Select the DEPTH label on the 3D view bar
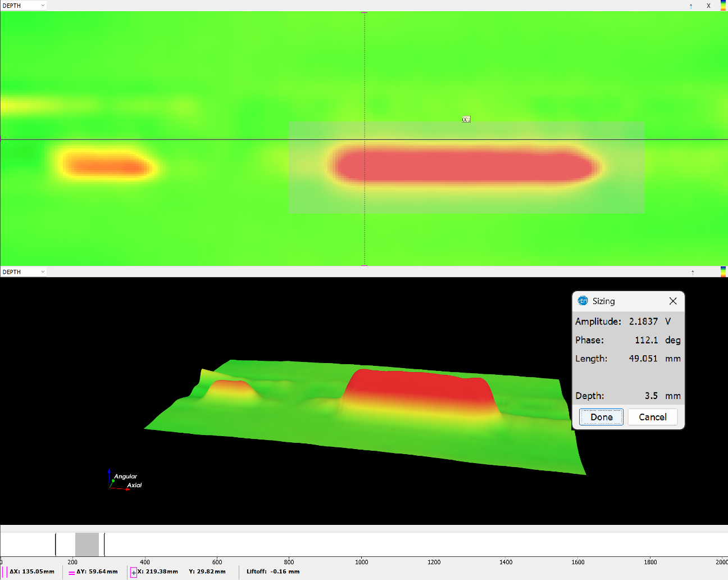 (x=11, y=272)
